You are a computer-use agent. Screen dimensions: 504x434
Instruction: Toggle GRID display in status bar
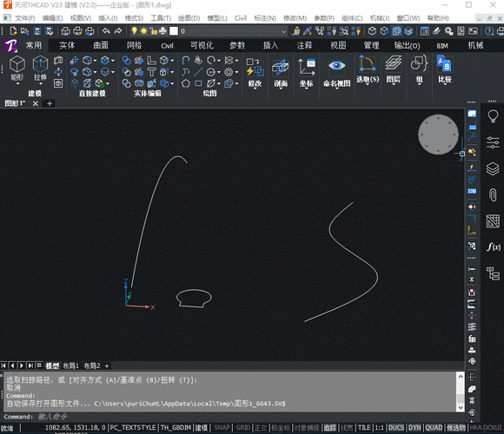tap(243, 428)
